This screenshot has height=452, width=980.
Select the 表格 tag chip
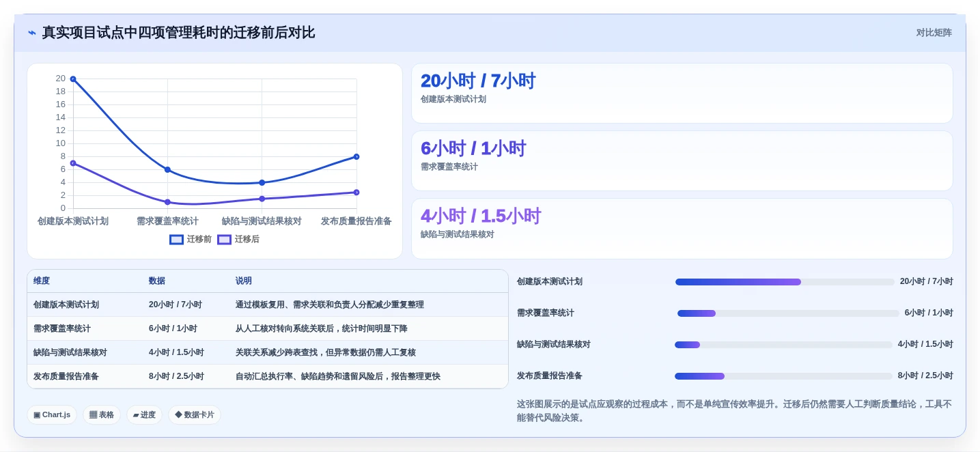[102, 414]
